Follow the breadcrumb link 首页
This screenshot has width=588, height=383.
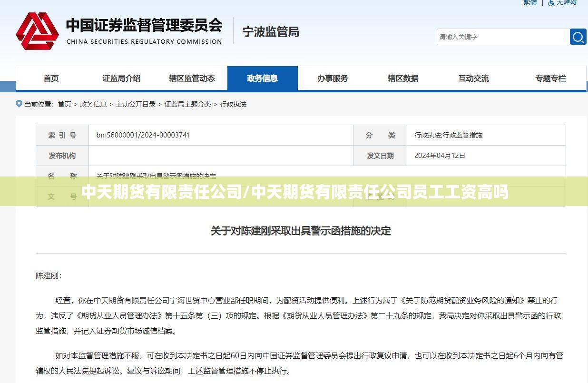64,104
